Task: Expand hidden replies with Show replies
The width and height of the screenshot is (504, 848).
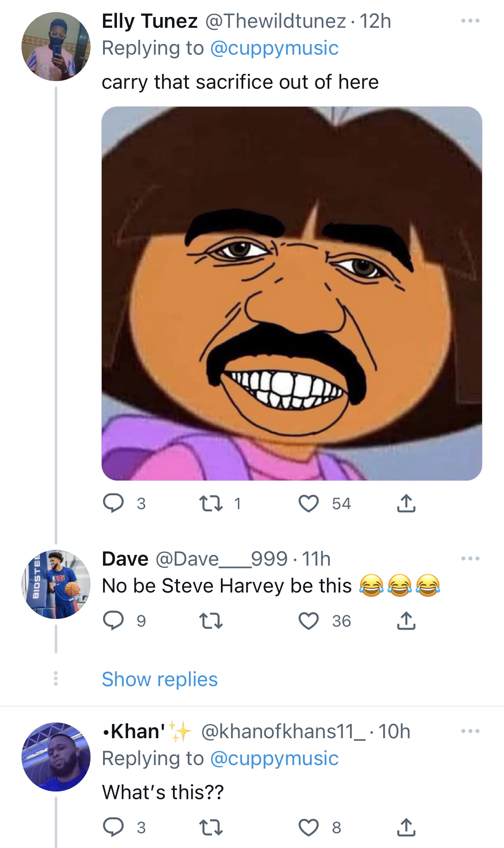Action: 160,679
